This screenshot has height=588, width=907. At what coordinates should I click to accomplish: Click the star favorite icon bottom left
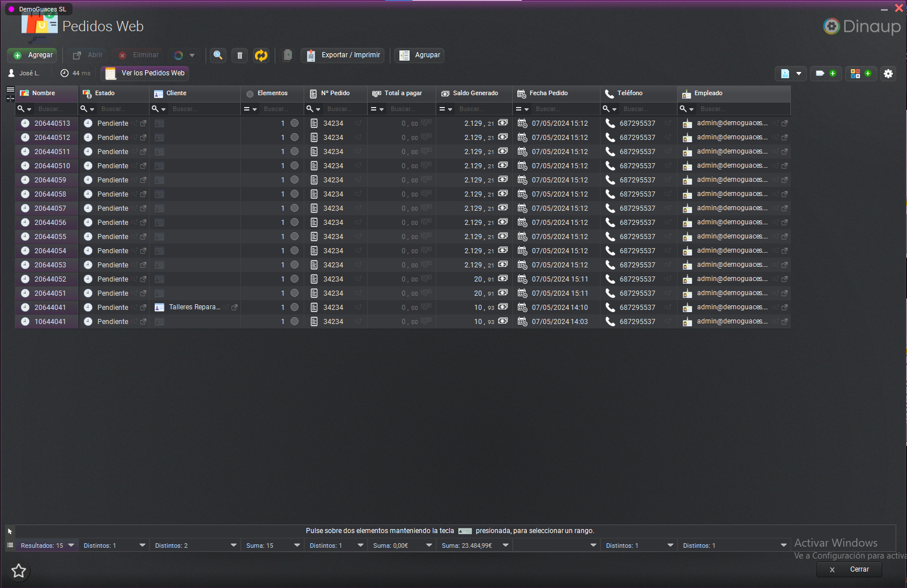click(x=19, y=571)
